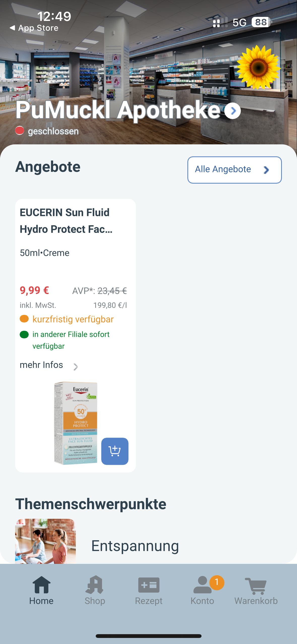Image resolution: width=297 pixels, height=644 pixels.
Task: Select the Entspannung topic label
Action: [x=135, y=546]
